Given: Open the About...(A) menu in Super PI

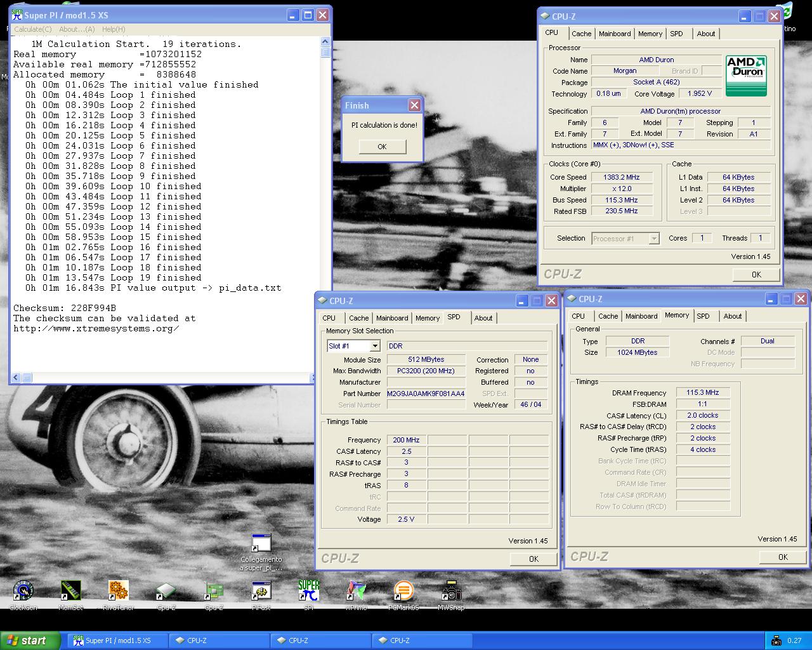Looking at the screenshot, I should (x=77, y=29).
